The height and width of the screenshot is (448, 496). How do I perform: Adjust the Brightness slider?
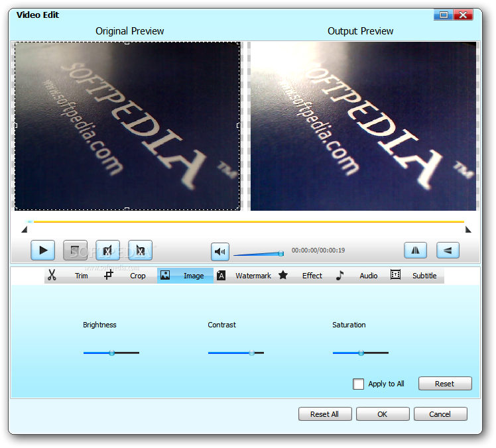click(x=111, y=353)
